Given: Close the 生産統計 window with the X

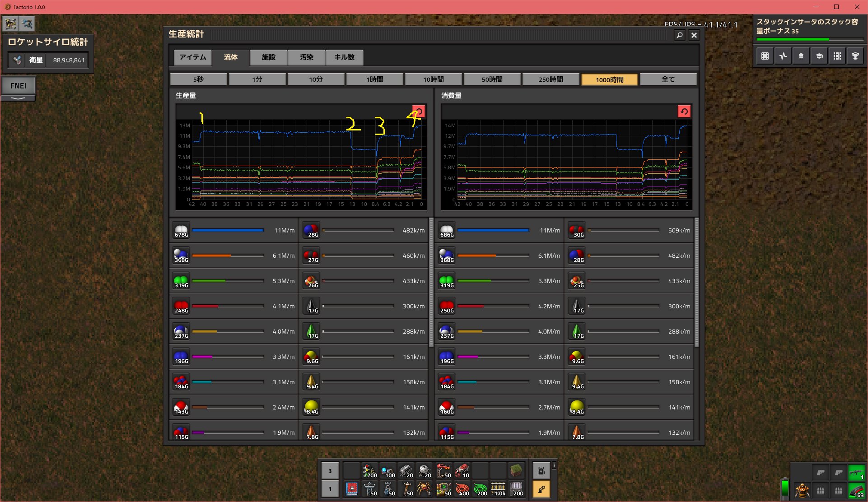Looking at the screenshot, I should tap(694, 35).
